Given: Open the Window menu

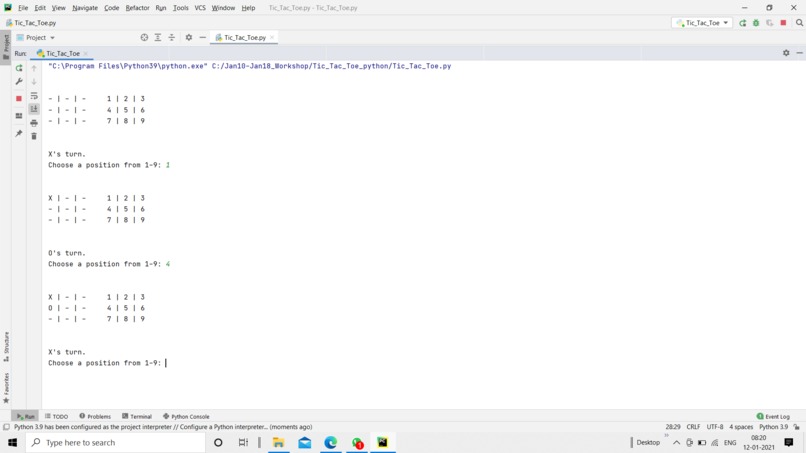Looking at the screenshot, I should click(x=223, y=8).
